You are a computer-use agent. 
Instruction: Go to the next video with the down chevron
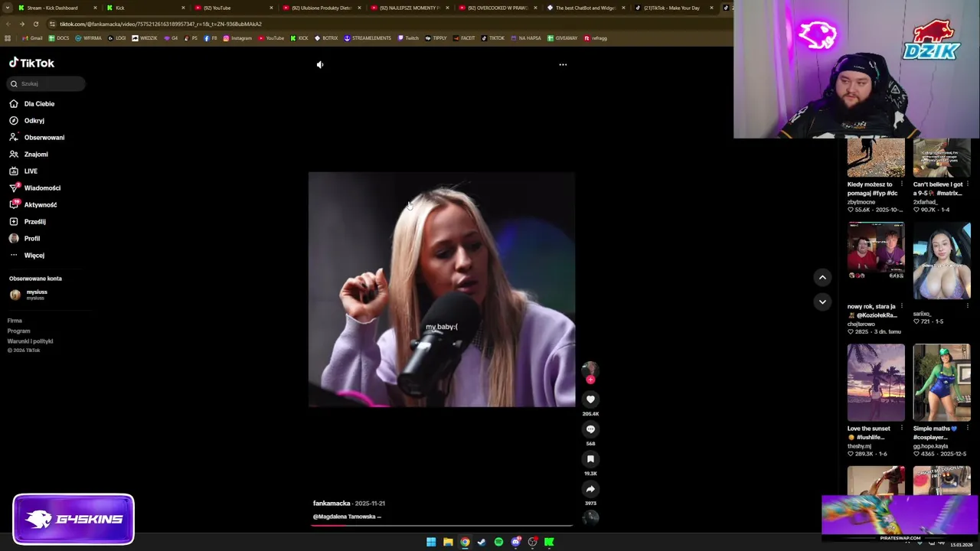coord(822,302)
